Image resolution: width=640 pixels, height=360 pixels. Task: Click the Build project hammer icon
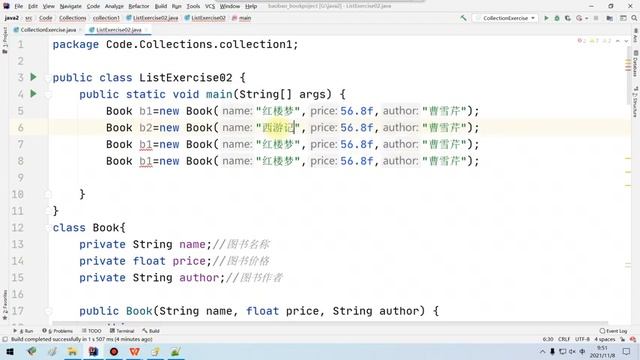(463, 18)
